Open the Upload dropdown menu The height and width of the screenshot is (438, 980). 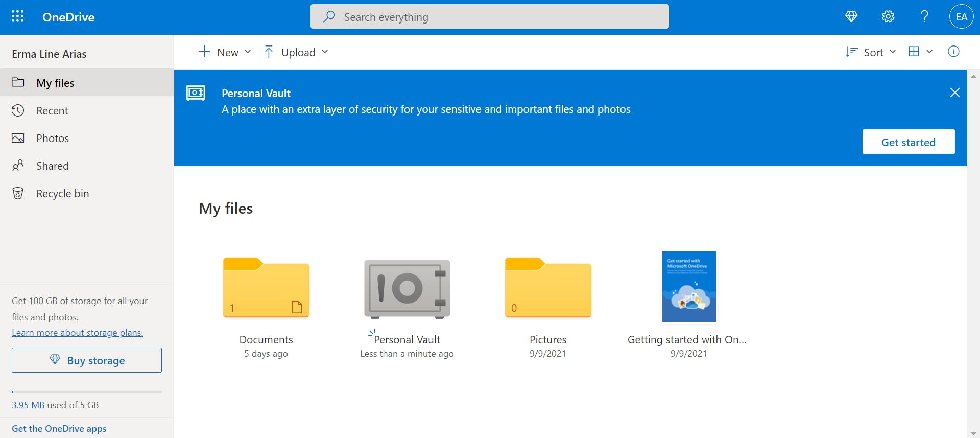point(296,52)
